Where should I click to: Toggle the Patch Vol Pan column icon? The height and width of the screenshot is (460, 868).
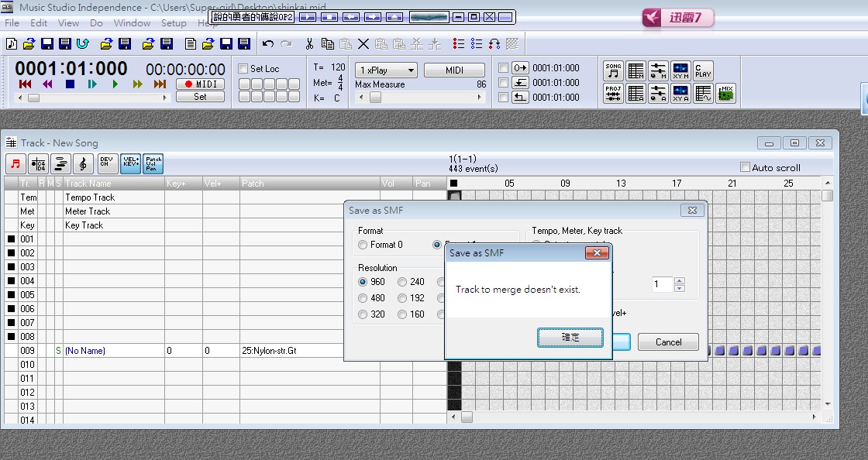pos(153,163)
